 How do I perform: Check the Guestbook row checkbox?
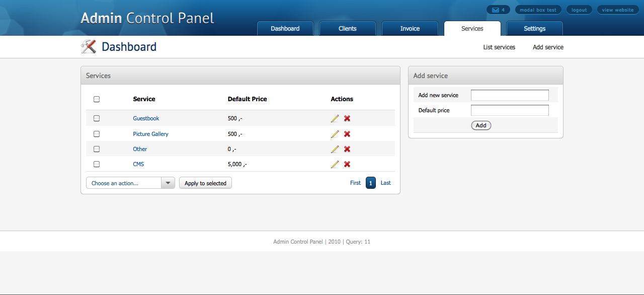[97, 118]
